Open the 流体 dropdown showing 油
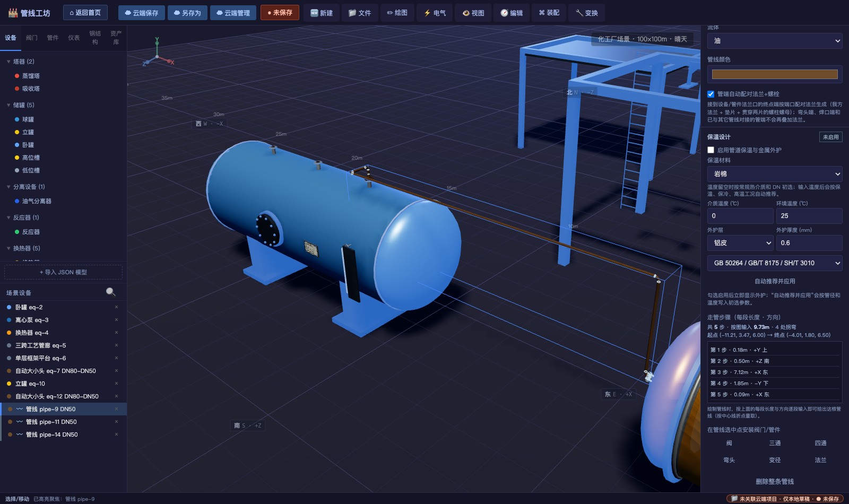 775,41
